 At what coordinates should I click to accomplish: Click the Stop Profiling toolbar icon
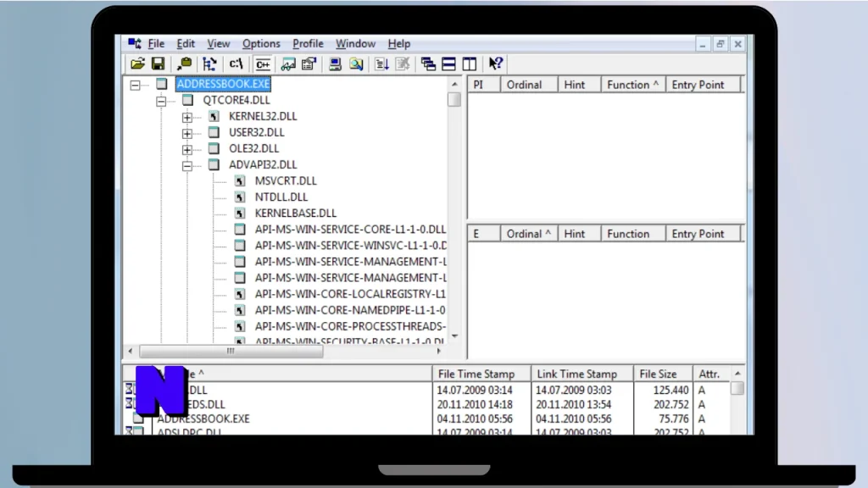[403, 64]
